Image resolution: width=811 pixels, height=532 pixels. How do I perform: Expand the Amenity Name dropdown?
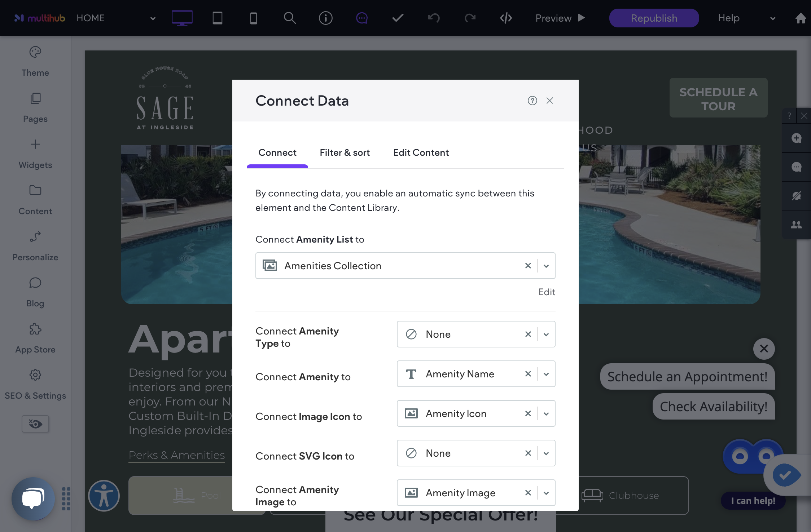pyautogui.click(x=546, y=374)
